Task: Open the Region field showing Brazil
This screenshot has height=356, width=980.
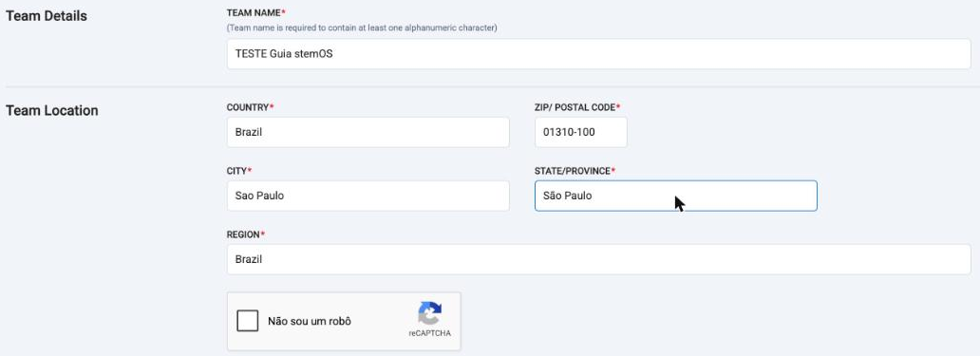Action: coord(598,259)
